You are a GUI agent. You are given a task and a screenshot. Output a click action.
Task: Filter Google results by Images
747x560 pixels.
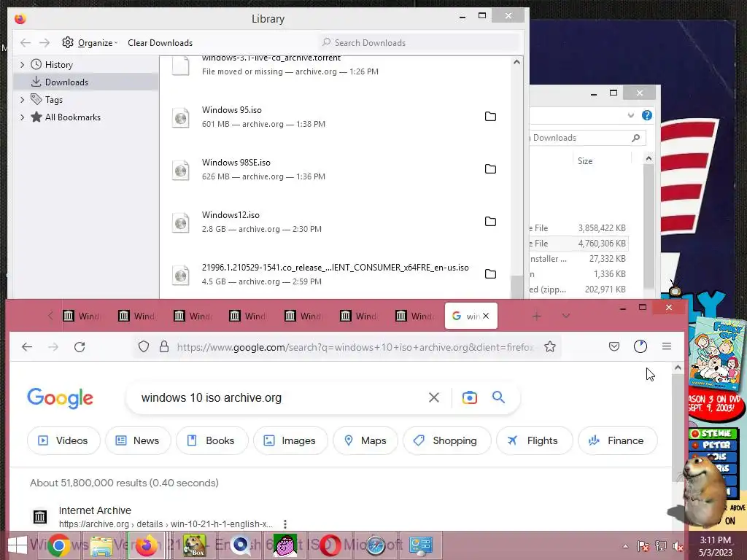290,440
